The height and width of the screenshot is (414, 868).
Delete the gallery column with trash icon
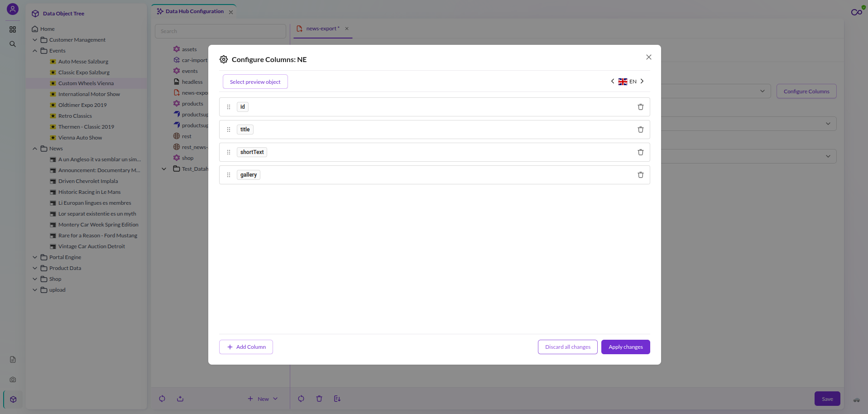[640, 175]
